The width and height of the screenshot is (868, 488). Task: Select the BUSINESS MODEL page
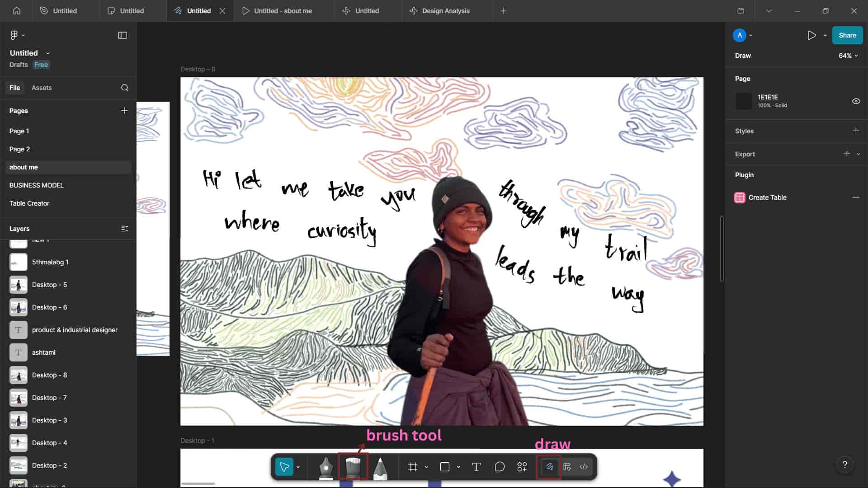37,185
